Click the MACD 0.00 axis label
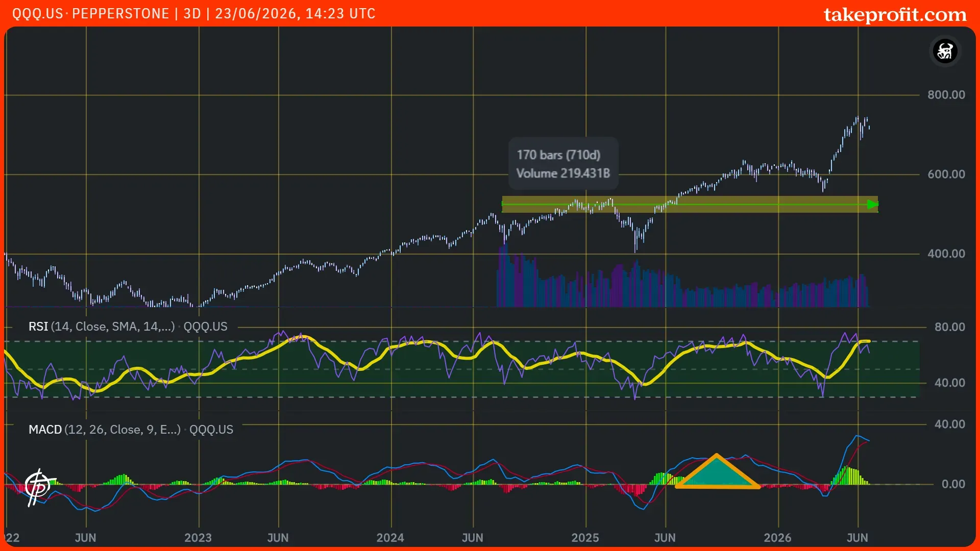 click(953, 484)
